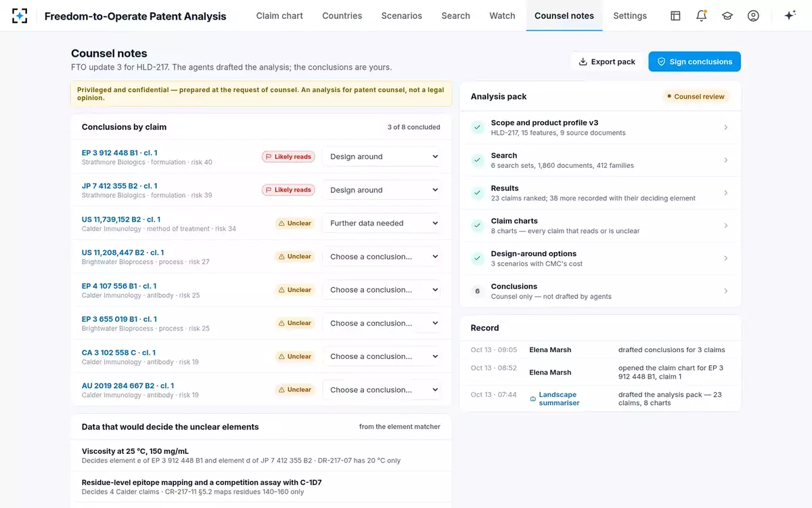Screen dimensions: 812x508
Task: Open the US 11,208,447 B2 · cl. 1 link
Action: click(122, 253)
